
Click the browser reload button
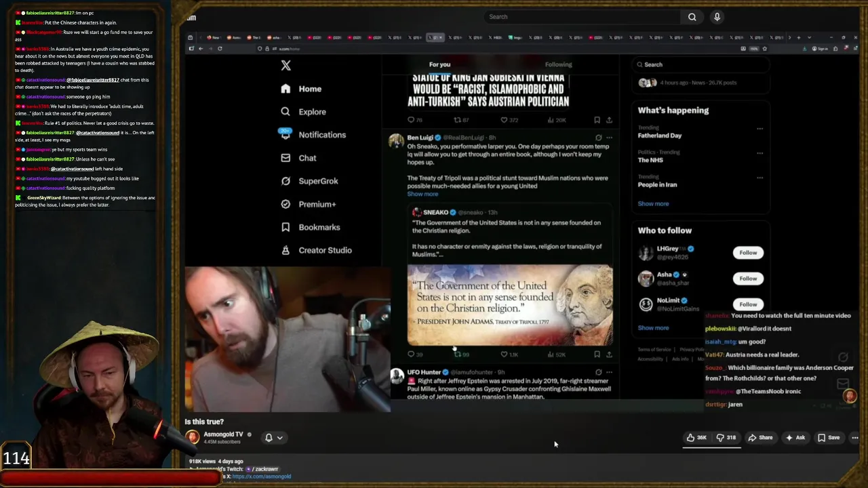[x=220, y=49]
